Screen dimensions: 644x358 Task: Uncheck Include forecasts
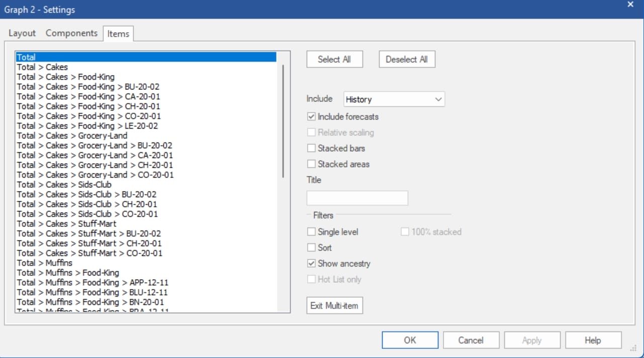pos(312,116)
